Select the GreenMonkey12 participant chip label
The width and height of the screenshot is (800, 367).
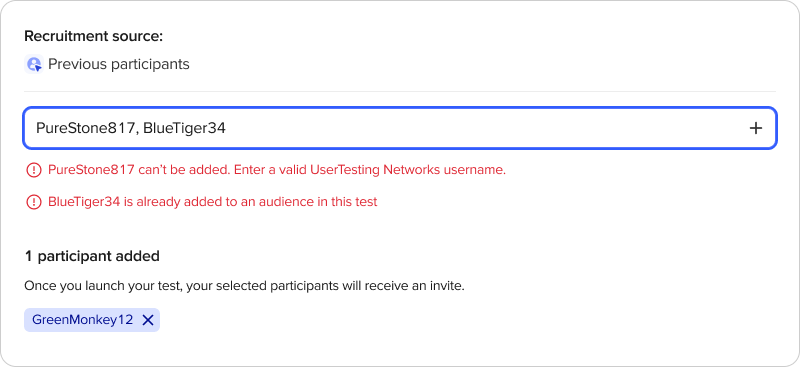pyautogui.click(x=83, y=320)
